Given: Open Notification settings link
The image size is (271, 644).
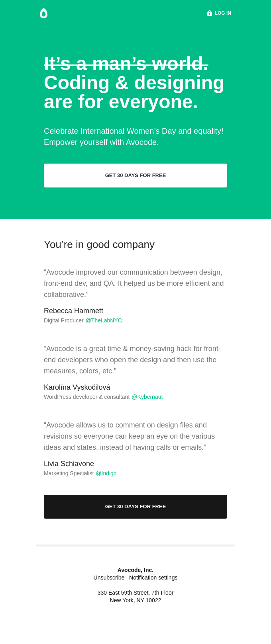Looking at the screenshot, I should coord(153,578).
